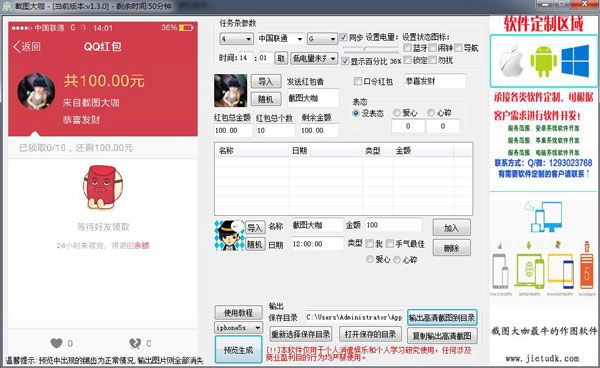Click the 保存目录 path field

pyautogui.click(x=354, y=317)
